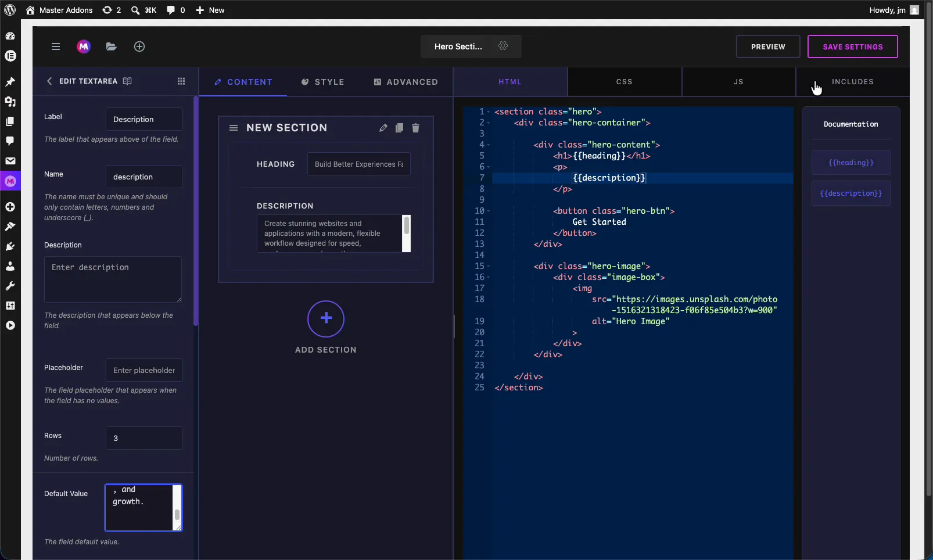Click the Label input containing Description
This screenshot has height=560, width=933.
[x=144, y=119]
